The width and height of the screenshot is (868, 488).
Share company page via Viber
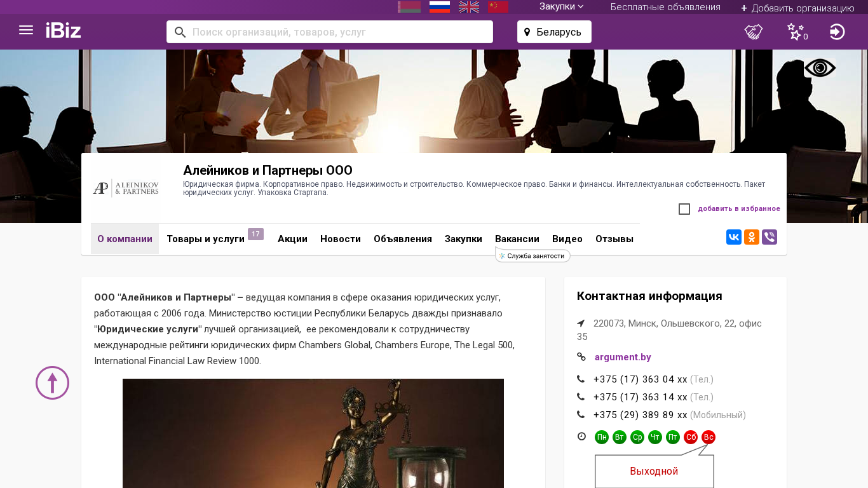[770, 237]
